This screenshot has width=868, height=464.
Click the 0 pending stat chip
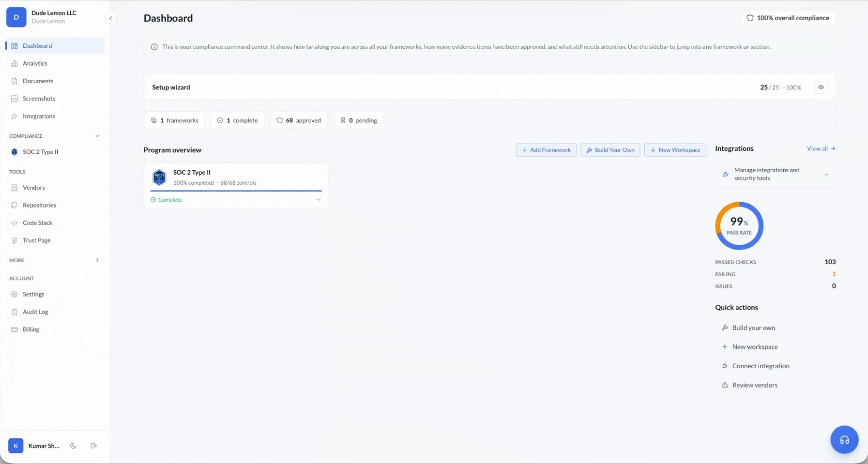(x=359, y=121)
